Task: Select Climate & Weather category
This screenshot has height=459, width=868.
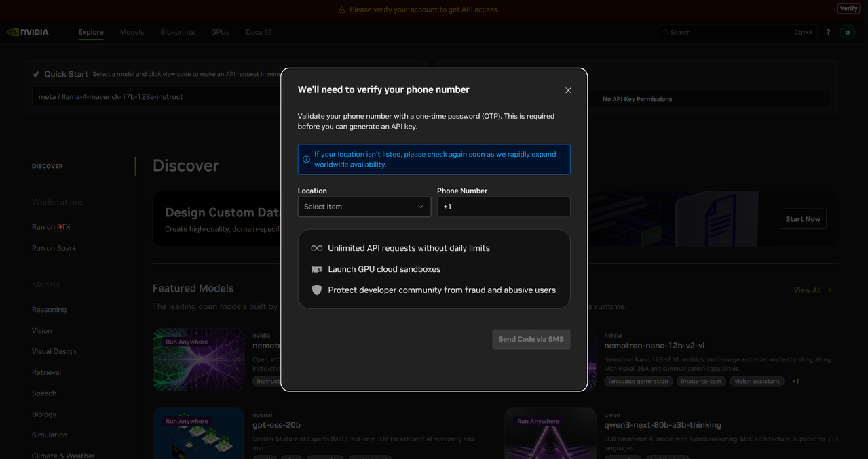Action: click(x=63, y=456)
